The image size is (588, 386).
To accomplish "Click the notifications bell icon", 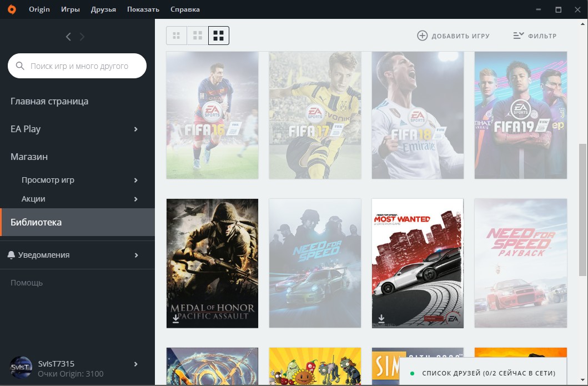I will (11, 255).
